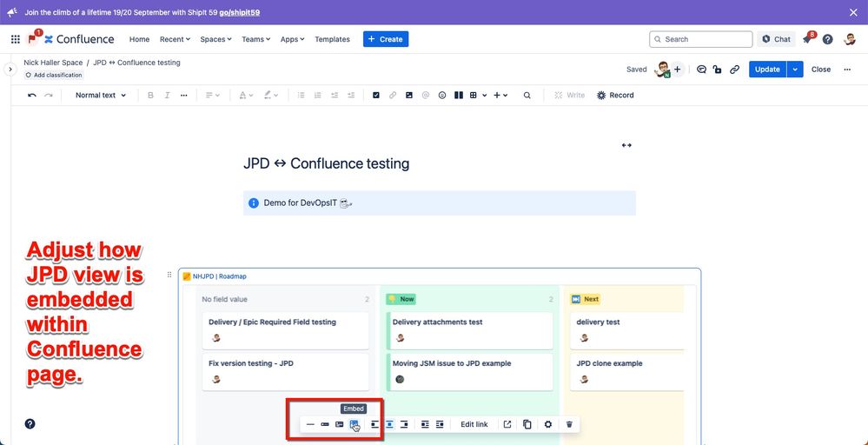Open Templates

click(x=332, y=39)
